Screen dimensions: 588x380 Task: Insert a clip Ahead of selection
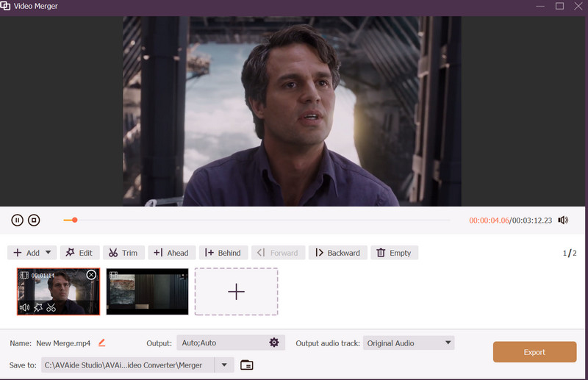(x=171, y=253)
